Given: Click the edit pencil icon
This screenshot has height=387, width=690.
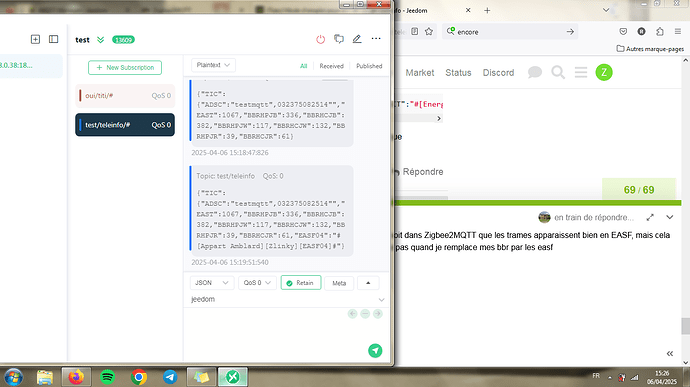Looking at the screenshot, I should (x=357, y=39).
